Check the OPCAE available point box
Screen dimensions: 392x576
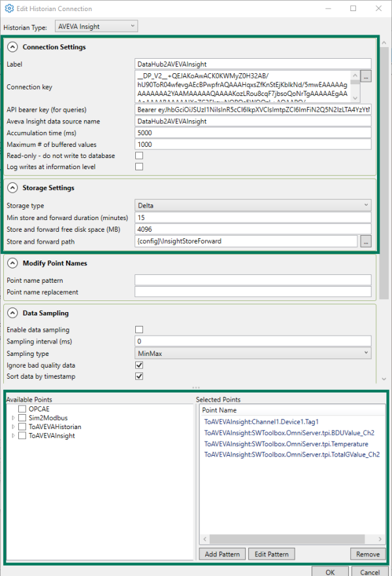tap(22, 408)
